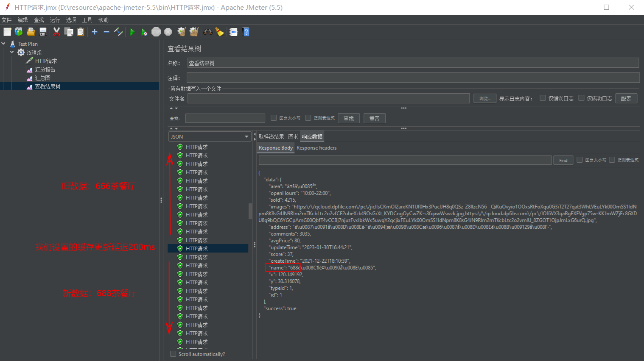Collapse the Test Plan tree expander
This screenshot has width=644, height=361.
tap(3, 44)
